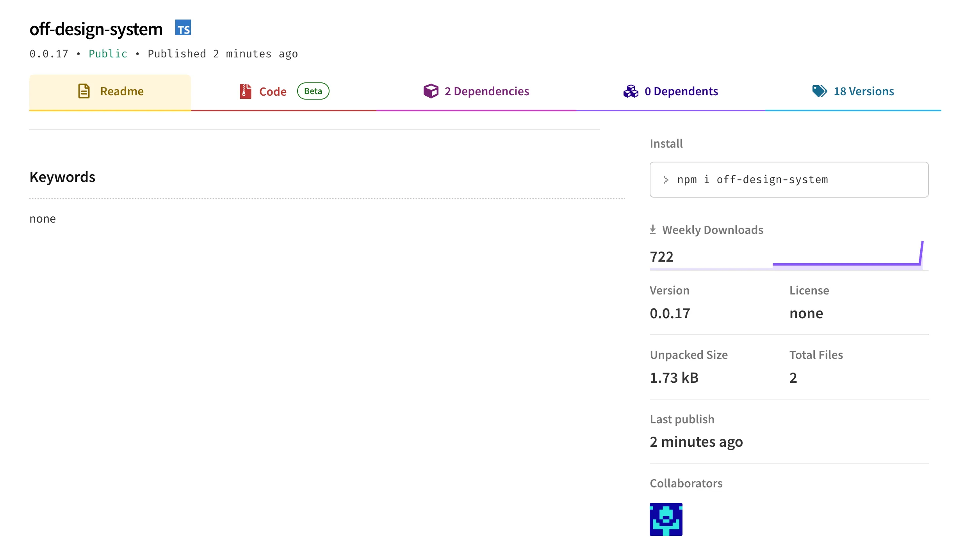Switch to the Code Beta tab
This screenshot has height=553, width=980.
point(273,91)
